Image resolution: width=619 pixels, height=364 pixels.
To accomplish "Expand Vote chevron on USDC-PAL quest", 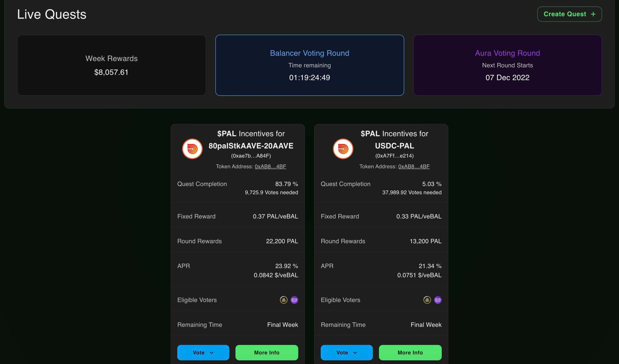I will point(355,353).
